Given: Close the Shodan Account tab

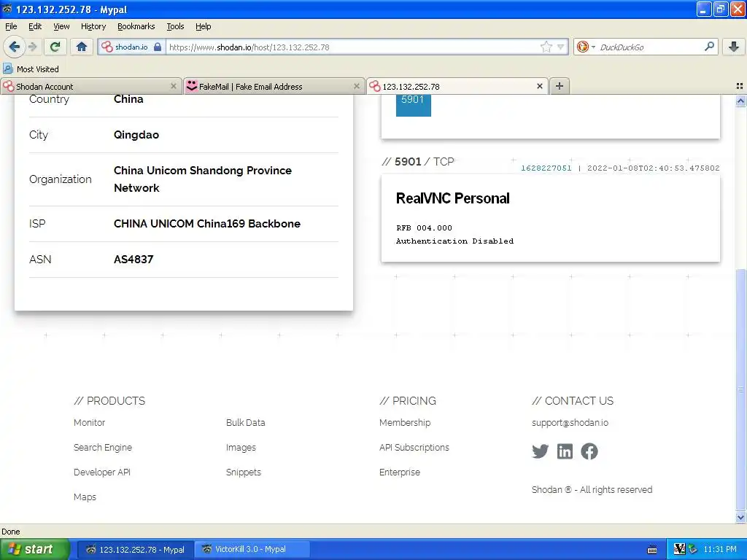Looking at the screenshot, I should pos(174,86).
